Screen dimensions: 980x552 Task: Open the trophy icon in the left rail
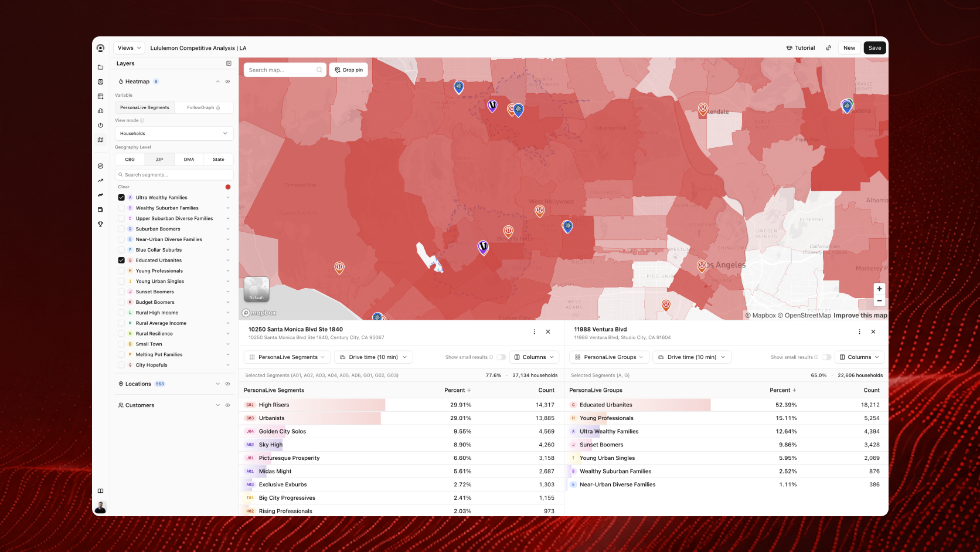100,224
